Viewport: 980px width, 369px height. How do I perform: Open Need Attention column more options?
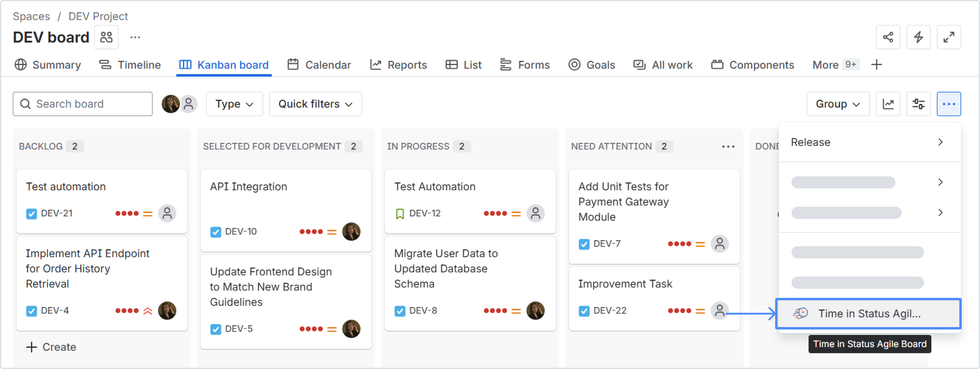[728, 147]
